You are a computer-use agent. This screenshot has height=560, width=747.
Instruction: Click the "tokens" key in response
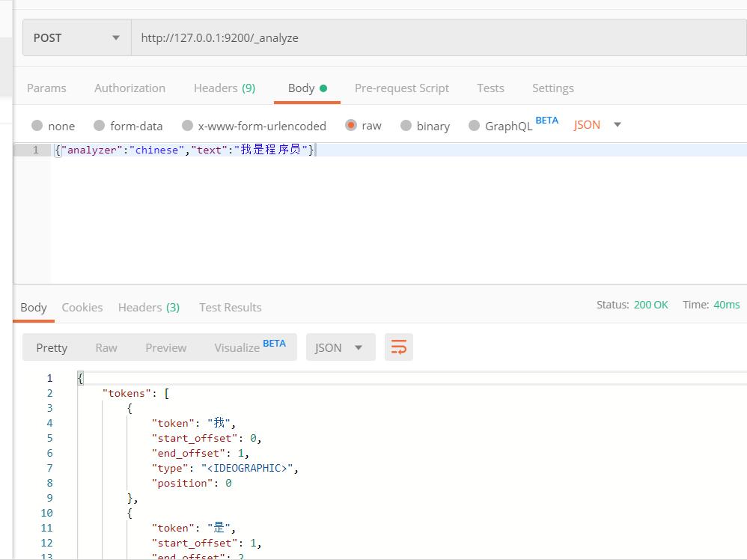126,393
